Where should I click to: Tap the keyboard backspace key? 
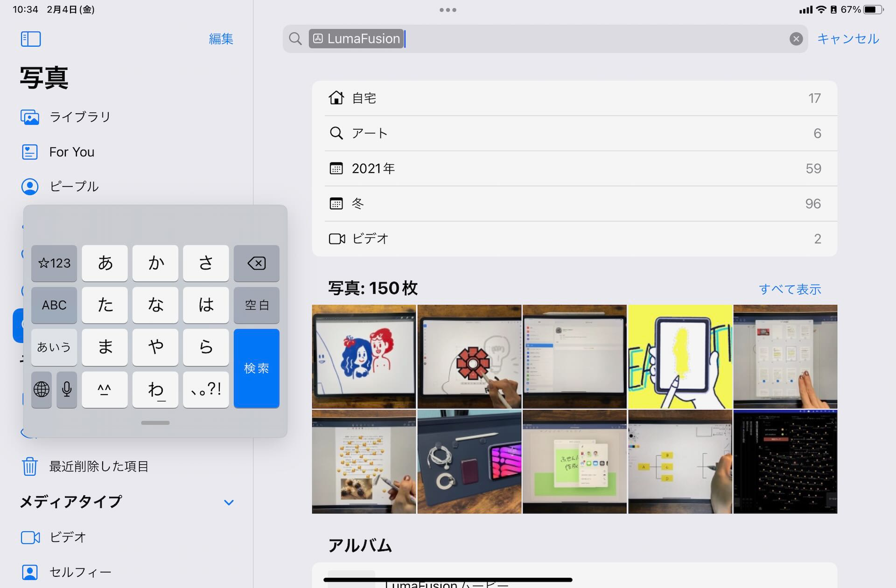coord(256,263)
